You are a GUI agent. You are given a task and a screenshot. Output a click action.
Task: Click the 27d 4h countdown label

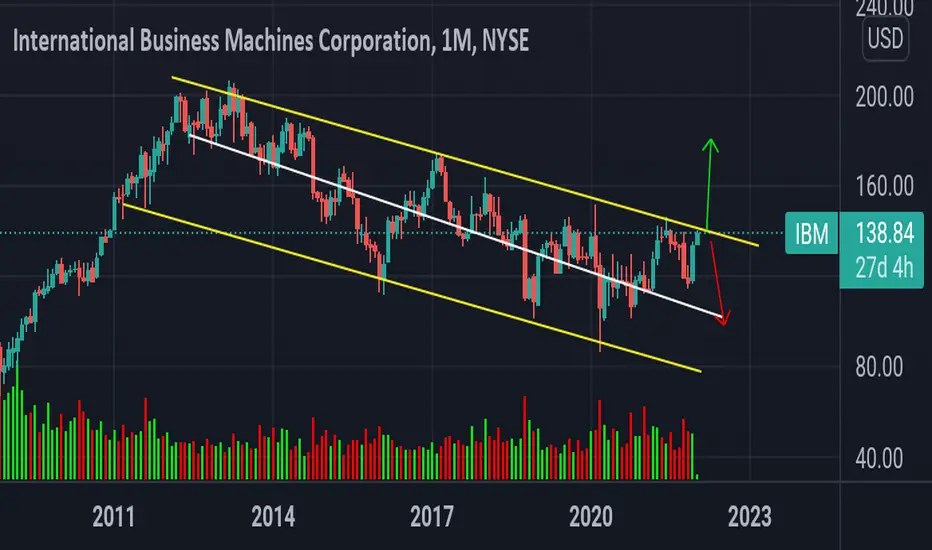pos(884,268)
